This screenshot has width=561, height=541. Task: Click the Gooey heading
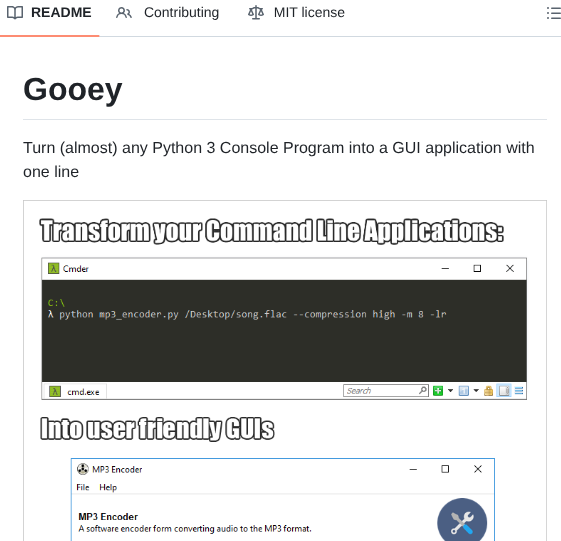tap(73, 89)
